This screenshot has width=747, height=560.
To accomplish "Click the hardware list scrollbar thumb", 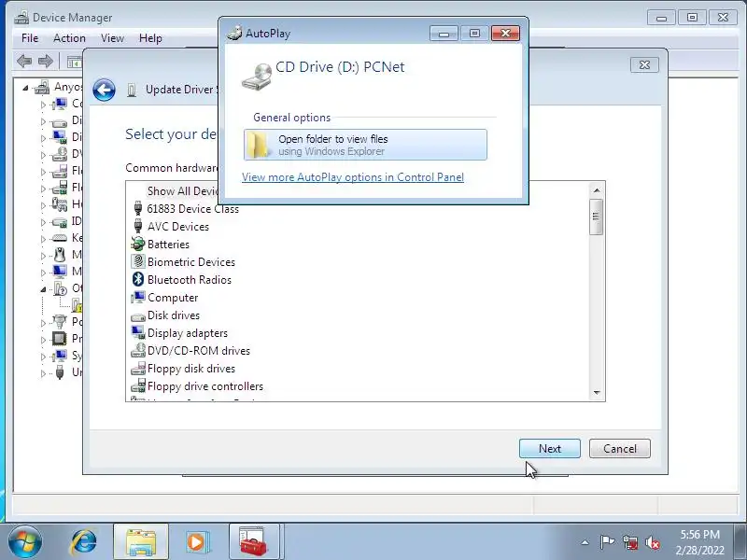I will tap(596, 217).
